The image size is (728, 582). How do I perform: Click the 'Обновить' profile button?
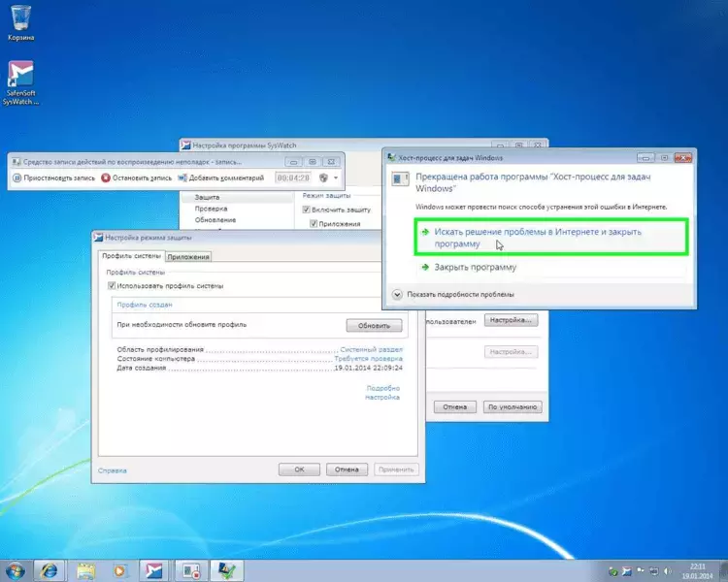pyautogui.click(x=374, y=326)
